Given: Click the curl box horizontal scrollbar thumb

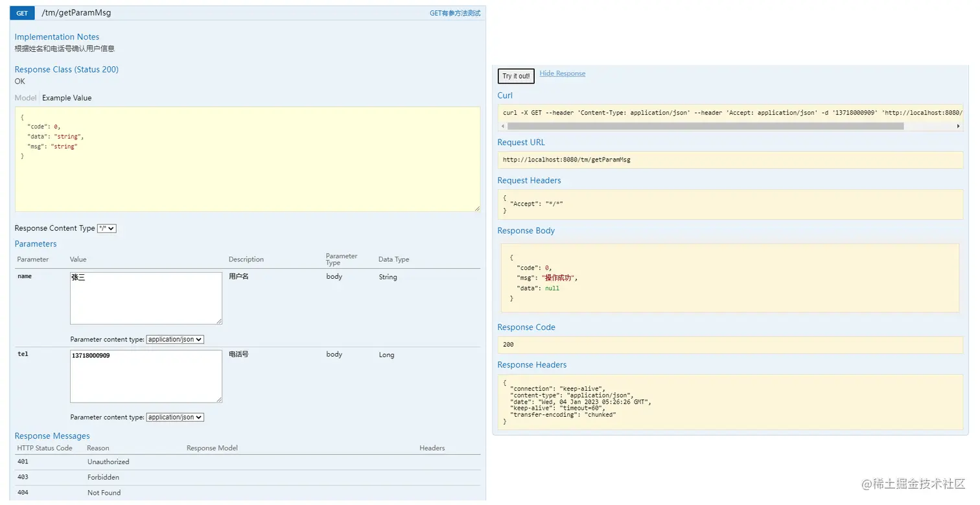Looking at the screenshot, I should (705, 126).
